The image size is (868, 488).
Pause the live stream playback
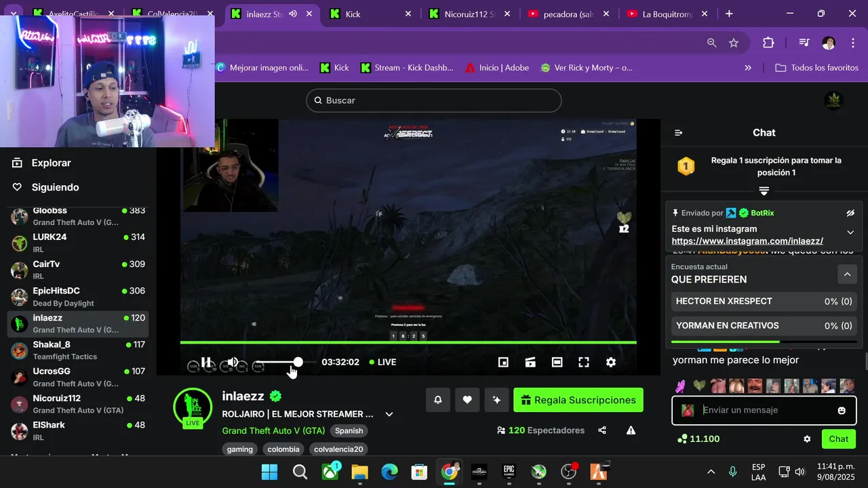pyautogui.click(x=206, y=362)
